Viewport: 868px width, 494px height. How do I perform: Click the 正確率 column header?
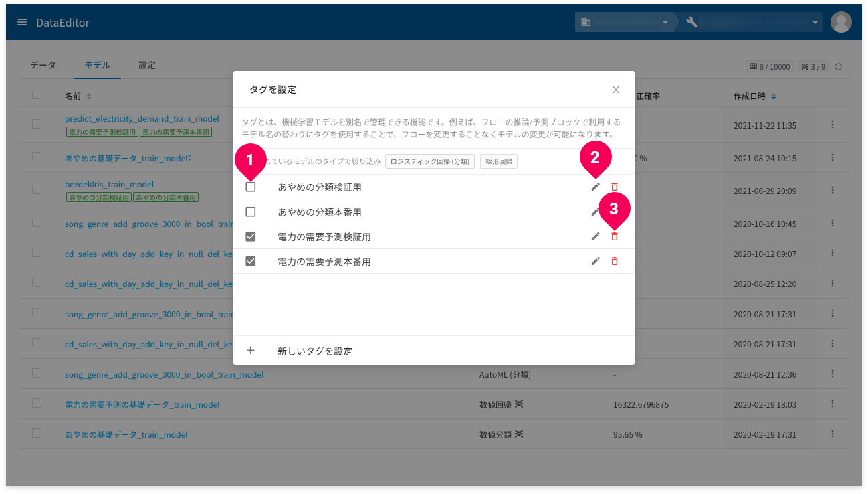tap(649, 96)
